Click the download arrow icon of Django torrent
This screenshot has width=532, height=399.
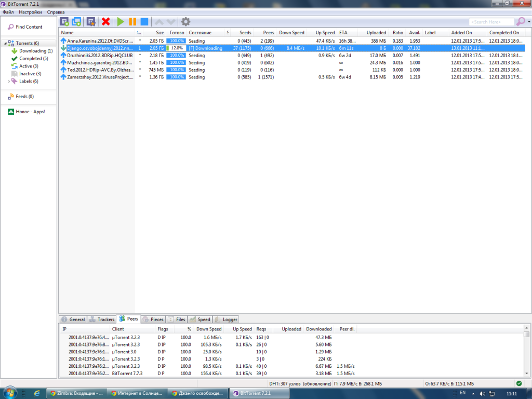[x=63, y=48]
